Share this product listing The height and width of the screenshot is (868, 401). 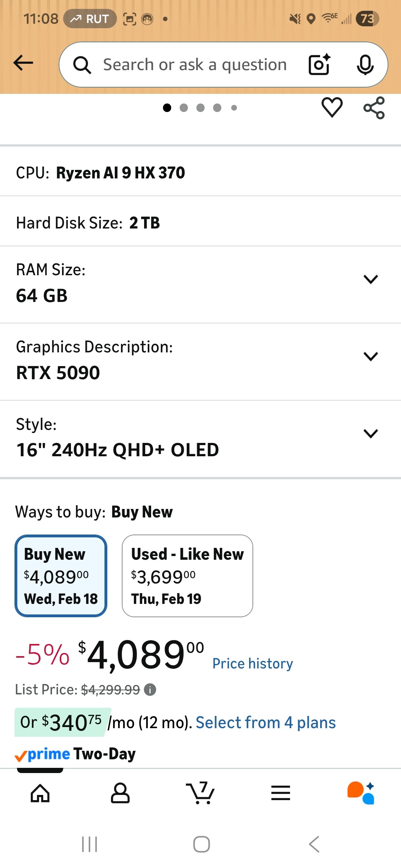tap(374, 108)
